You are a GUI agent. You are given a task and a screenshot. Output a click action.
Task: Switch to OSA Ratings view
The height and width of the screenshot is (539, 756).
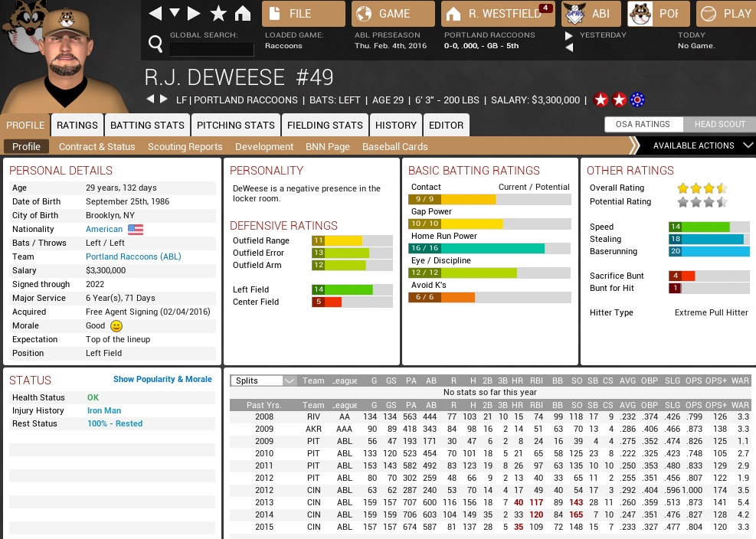642,125
